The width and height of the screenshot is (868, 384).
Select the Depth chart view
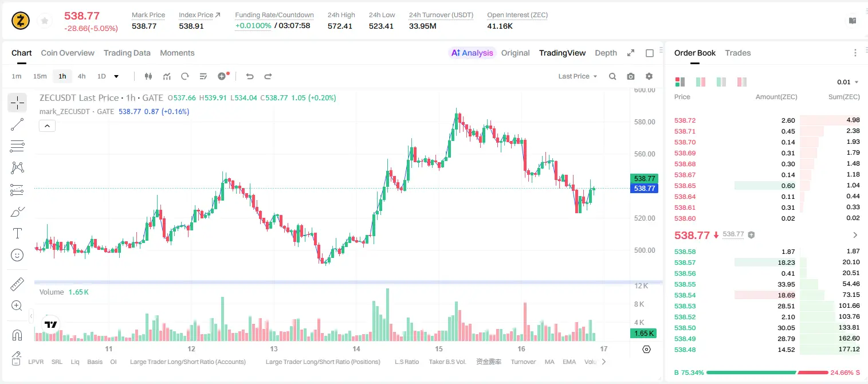point(606,53)
